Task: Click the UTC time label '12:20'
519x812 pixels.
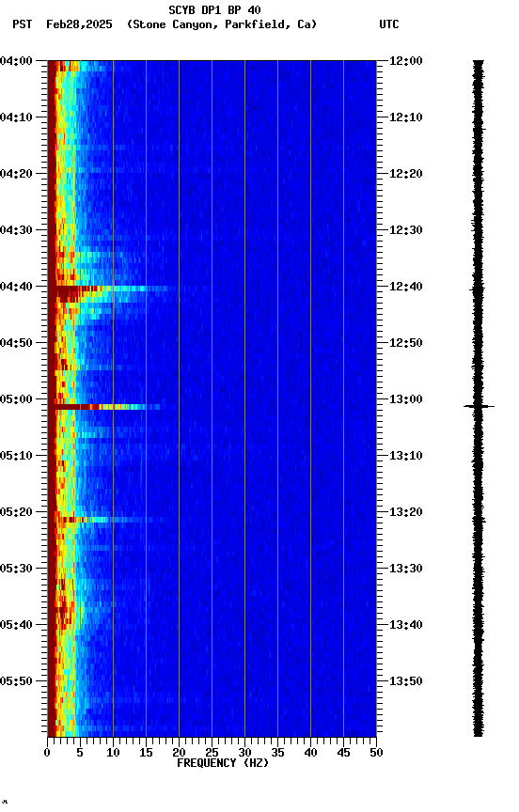Action: 405,174
